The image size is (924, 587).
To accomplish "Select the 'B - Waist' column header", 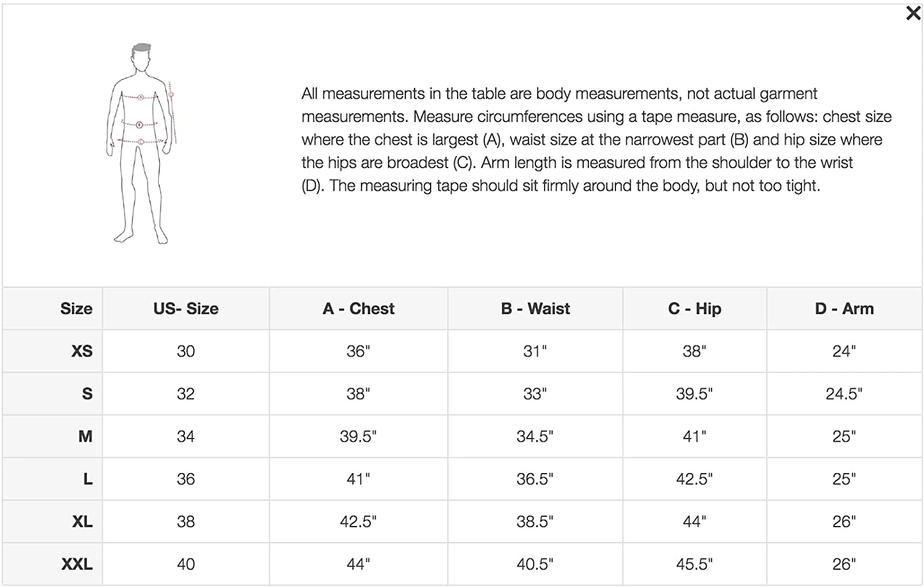I will point(535,309).
